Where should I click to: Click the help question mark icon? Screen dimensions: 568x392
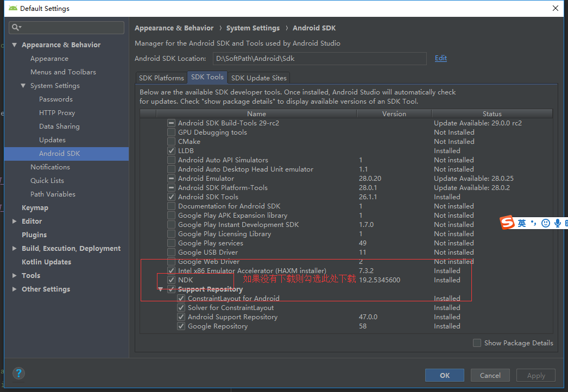pos(18,373)
